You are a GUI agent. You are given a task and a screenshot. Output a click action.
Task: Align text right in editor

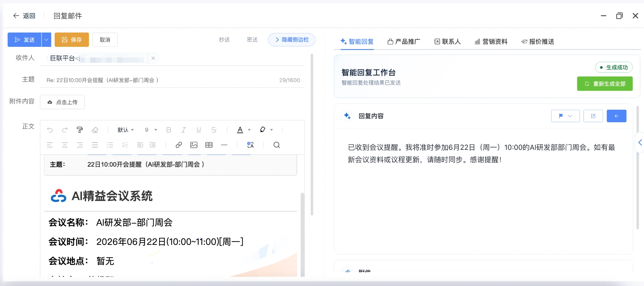tap(80, 145)
